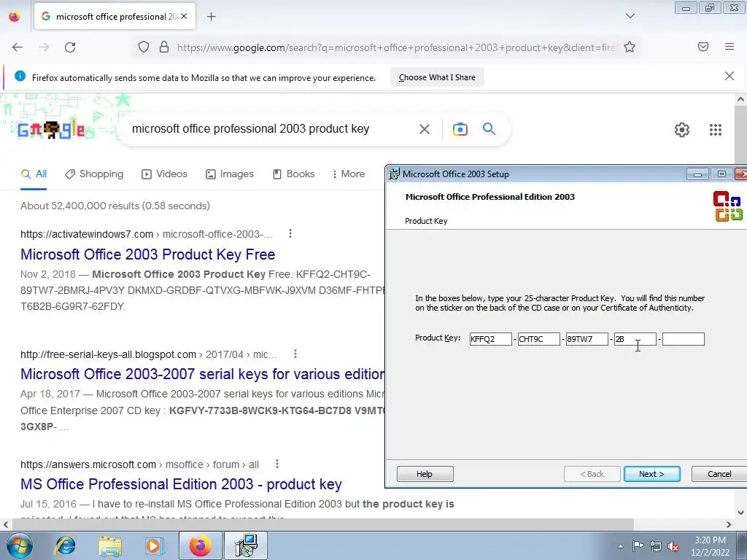The height and width of the screenshot is (560, 747).
Task: Open options for the activatewindows7.com result
Action: (290, 233)
